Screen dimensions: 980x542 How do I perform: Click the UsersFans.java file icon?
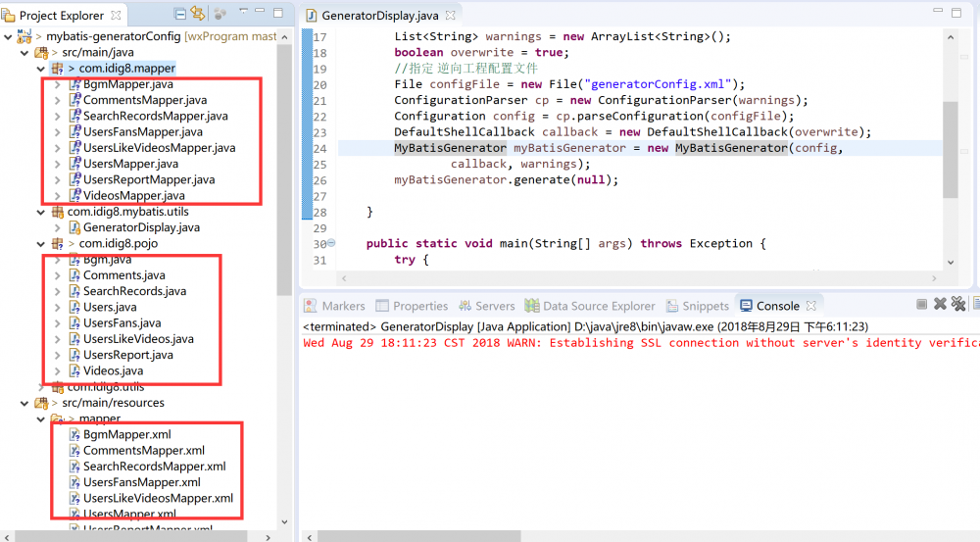point(74,322)
